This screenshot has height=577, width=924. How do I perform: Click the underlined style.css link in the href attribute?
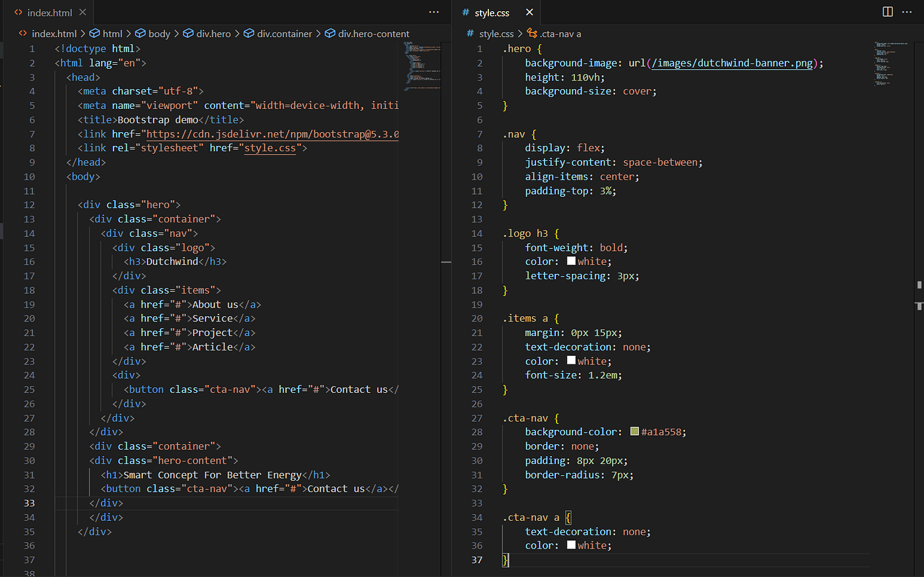point(271,148)
